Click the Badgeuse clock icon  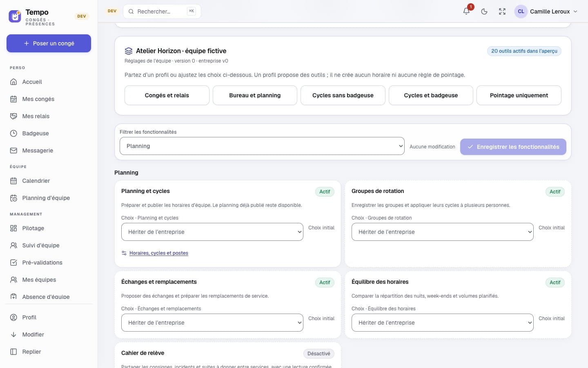pos(13,133)
